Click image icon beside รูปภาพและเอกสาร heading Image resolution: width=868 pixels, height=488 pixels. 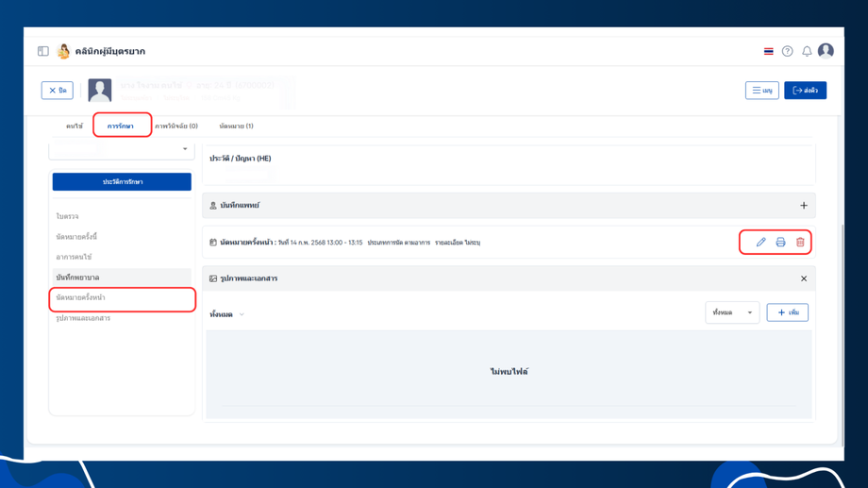pyautogui.click(x=213, y=278)
